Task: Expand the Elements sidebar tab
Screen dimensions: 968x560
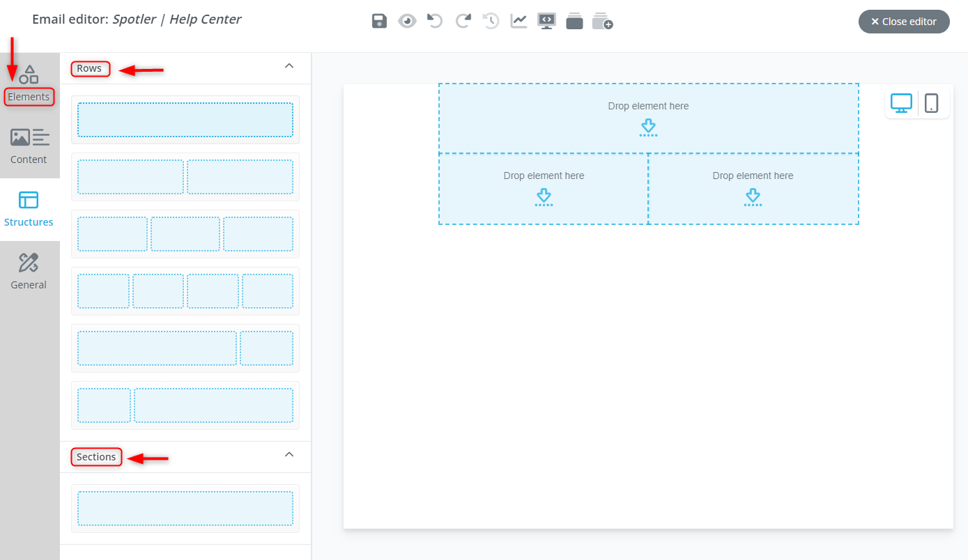Action: click(29, 84)
